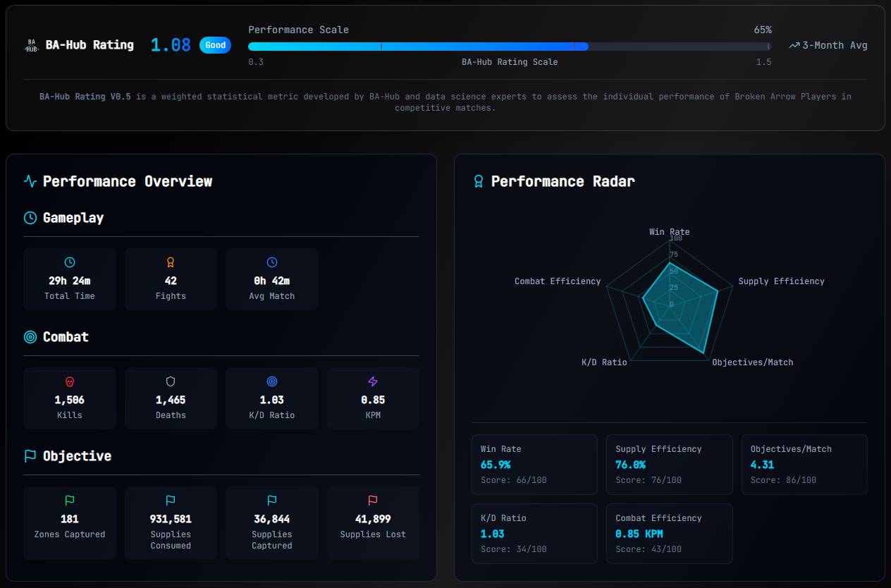Click the "BA-Hub Rating Scale" caption
Image resolution: width=891 pixels, height=588 pixels.
pos(510,62)
